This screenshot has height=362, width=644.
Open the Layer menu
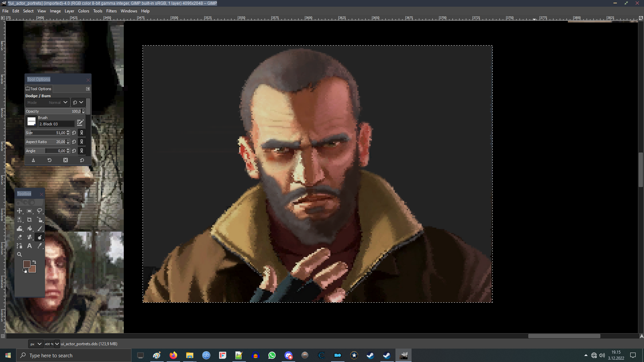pyautogui.click(x=69, y=11)
